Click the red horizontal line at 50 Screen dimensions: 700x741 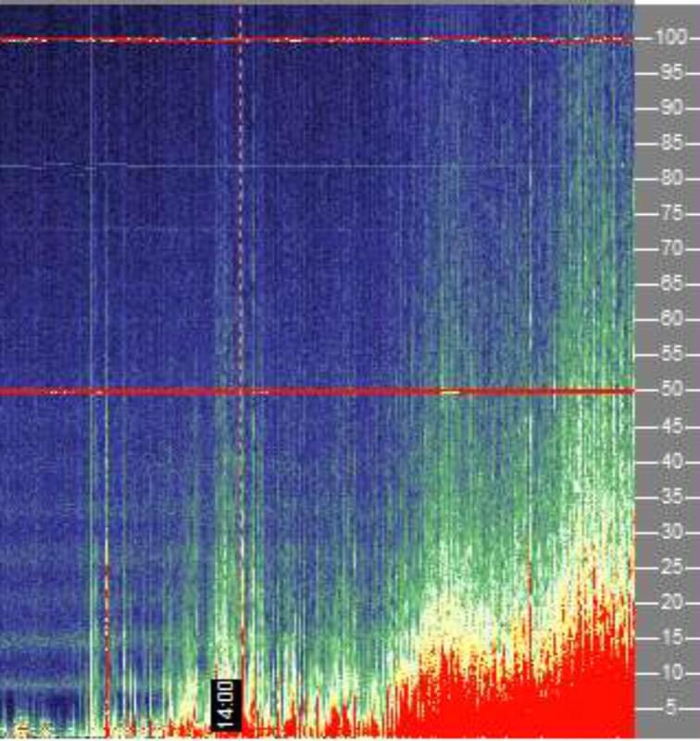click(x=278, y=391)
